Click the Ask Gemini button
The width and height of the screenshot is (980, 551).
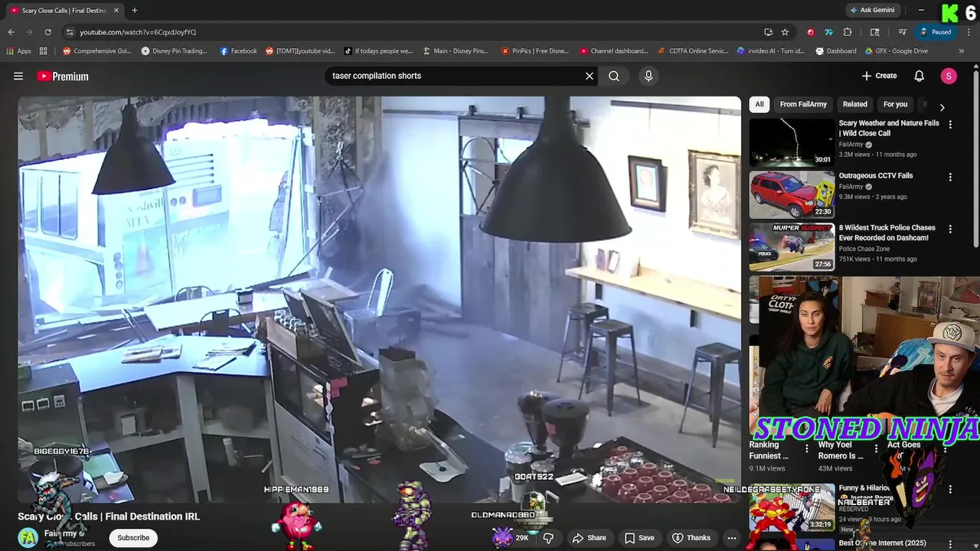871,10
